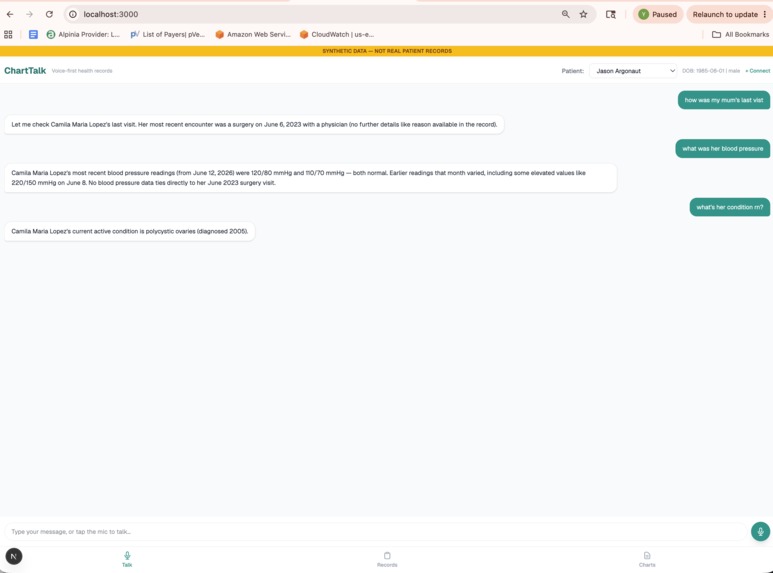Open the Chrome three-dot menu
Image resolution: width=773 pixels, height=573 pixels.
tap(765, 14)
